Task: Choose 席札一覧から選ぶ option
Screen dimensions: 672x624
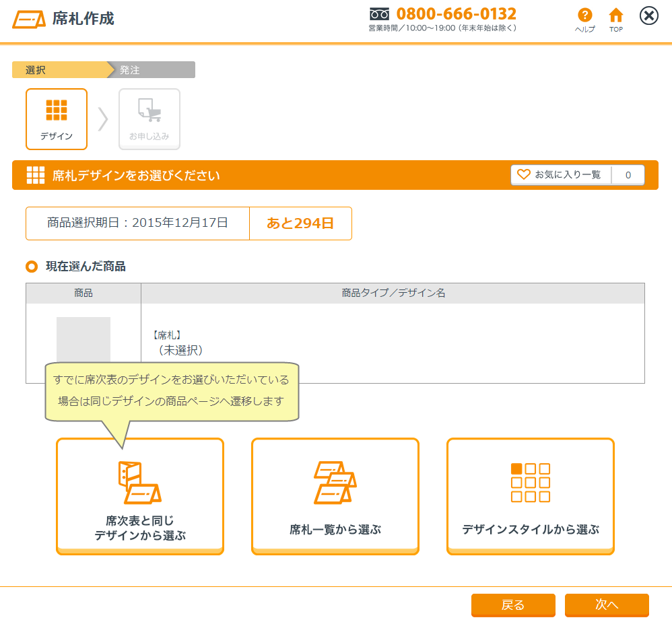Action: coord(335,497)
